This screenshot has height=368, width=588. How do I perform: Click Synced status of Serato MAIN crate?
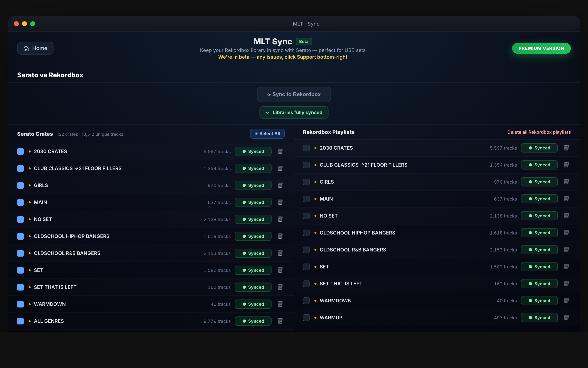[x=253, y=202]
